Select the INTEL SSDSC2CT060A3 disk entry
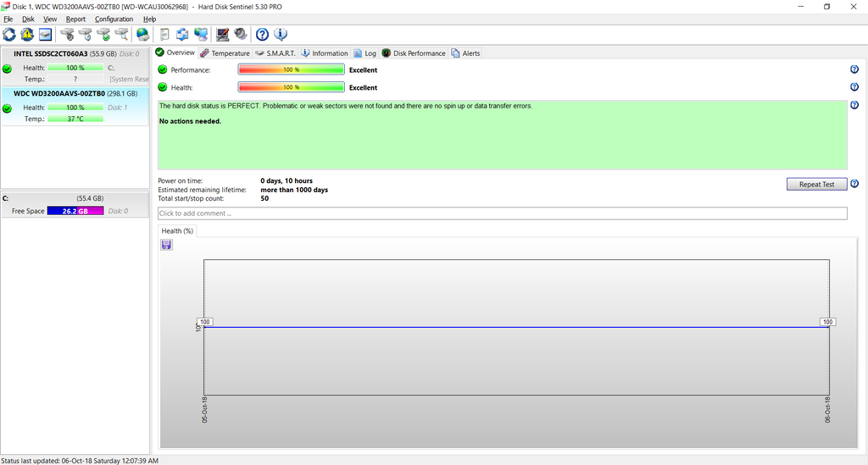The height and width of the screenshot is (465, 868). 75,66
